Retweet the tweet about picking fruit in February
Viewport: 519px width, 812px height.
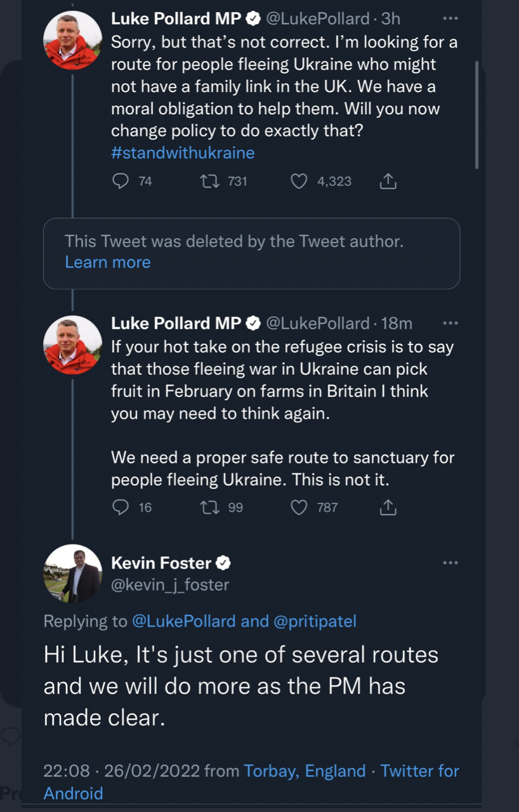[210, 507]
